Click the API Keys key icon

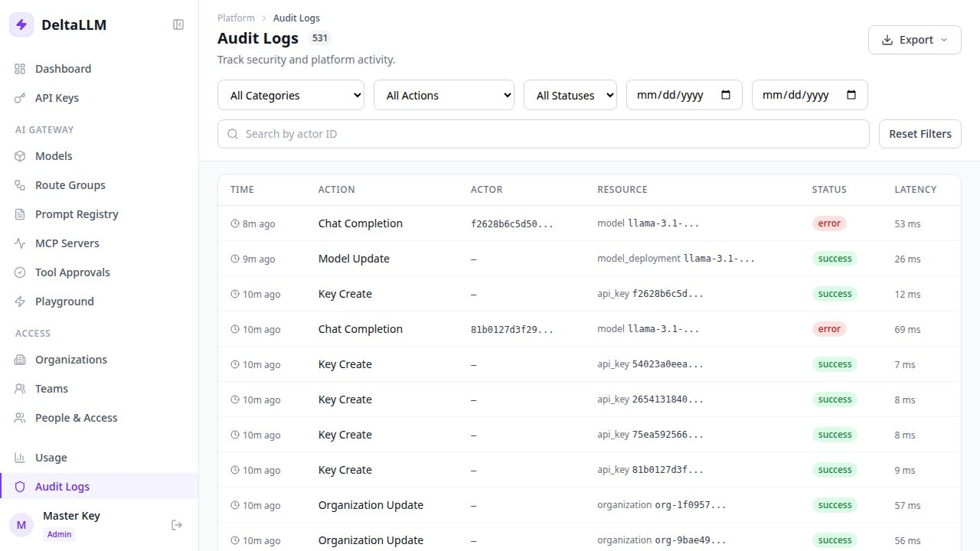20,98
